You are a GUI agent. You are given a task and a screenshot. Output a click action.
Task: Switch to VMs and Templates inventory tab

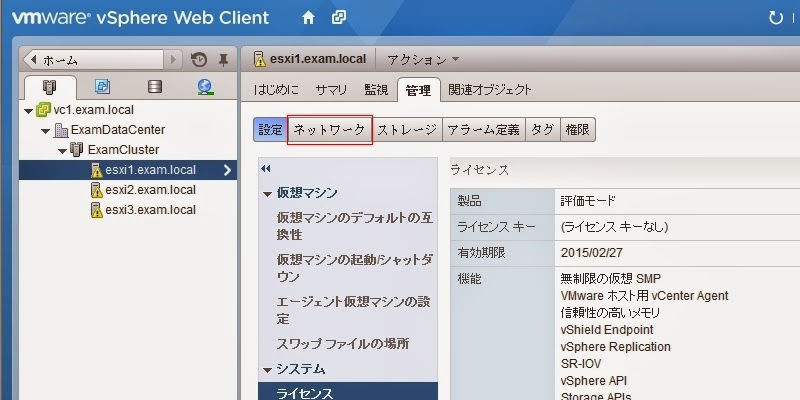point(102,87)
